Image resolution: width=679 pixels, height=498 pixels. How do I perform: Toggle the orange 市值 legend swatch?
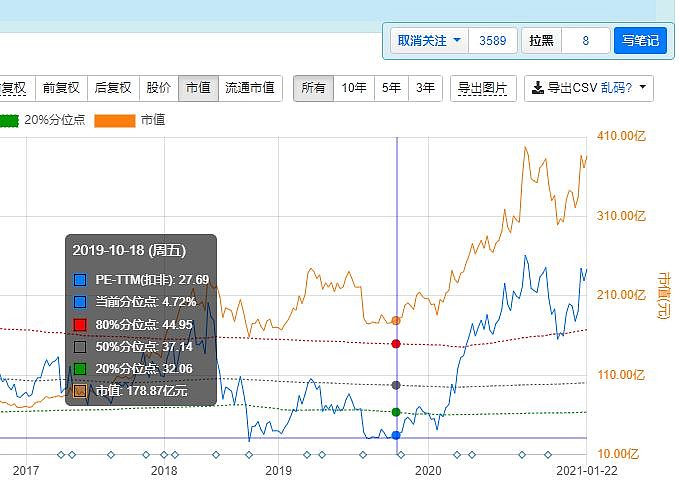(115, 121)
